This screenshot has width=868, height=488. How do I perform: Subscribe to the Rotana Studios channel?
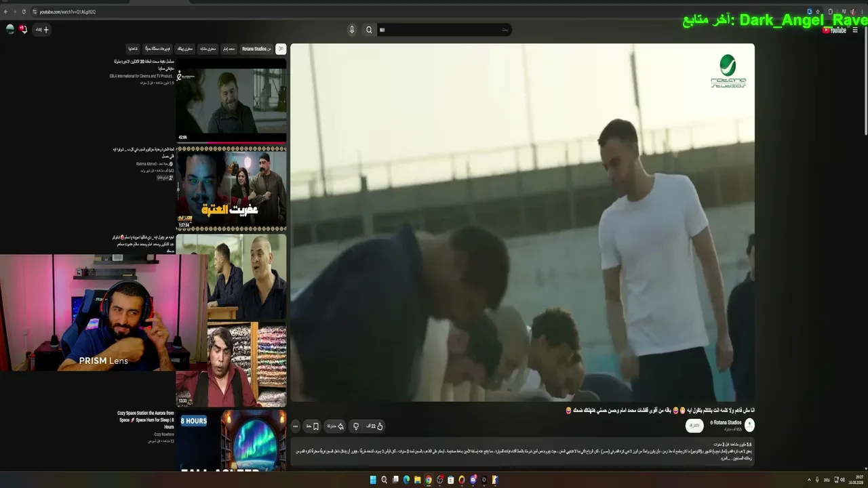pos(694,426)
